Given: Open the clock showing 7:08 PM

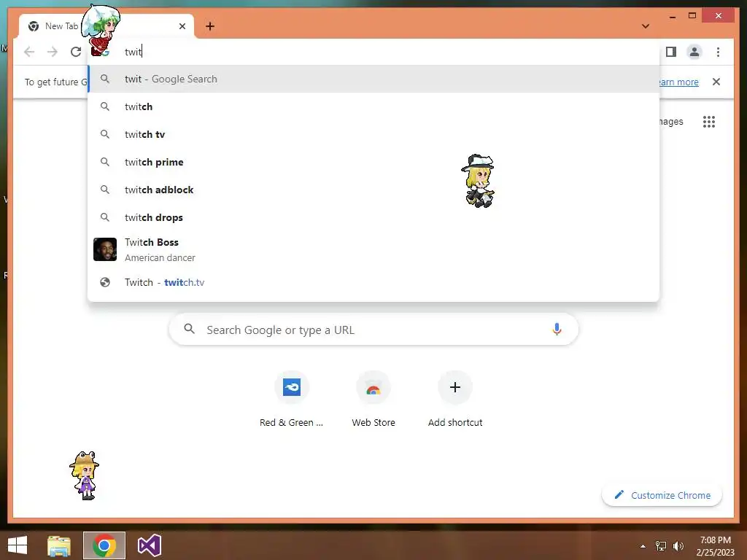Looking at the screenshot, I should pos(715,546).
